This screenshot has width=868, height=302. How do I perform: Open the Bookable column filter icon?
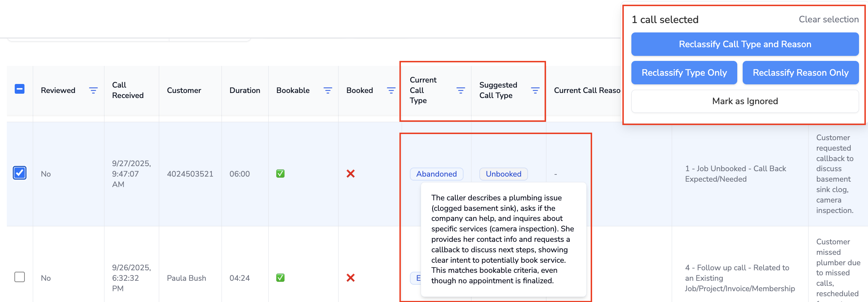click(x=328, y=90)
